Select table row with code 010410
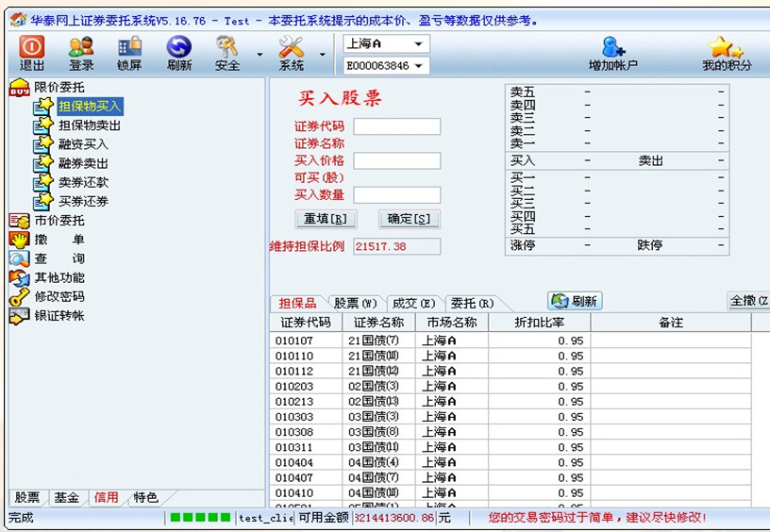Screen dimensions: 770x532 [511, 492]
